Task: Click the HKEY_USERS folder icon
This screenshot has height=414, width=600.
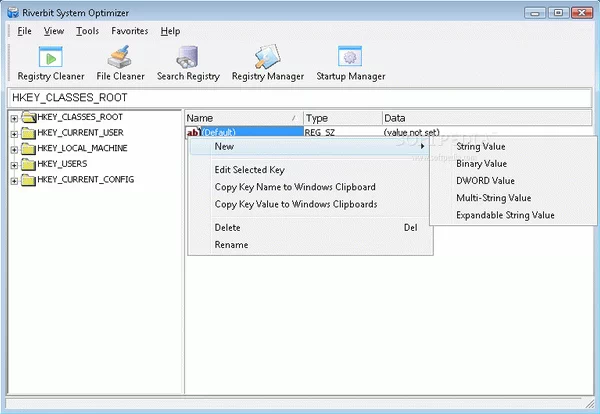Action: tap(29, 164)
